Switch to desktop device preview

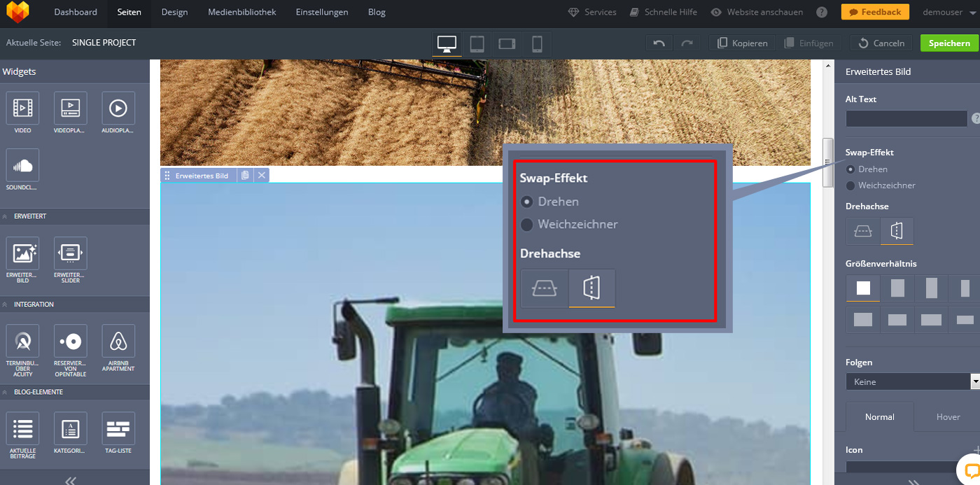pyautogui.click(x=447, y=43)
